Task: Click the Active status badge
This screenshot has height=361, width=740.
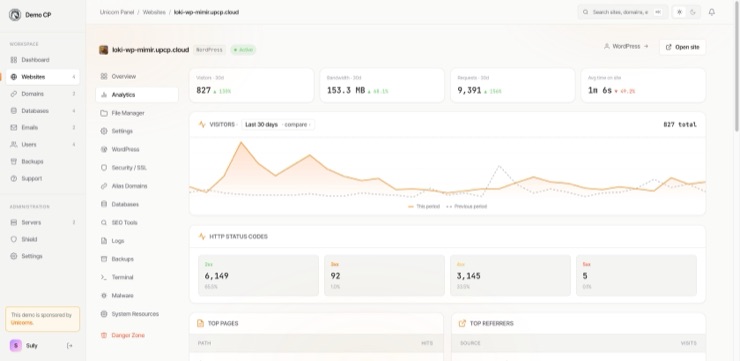Action: point(243,50)
